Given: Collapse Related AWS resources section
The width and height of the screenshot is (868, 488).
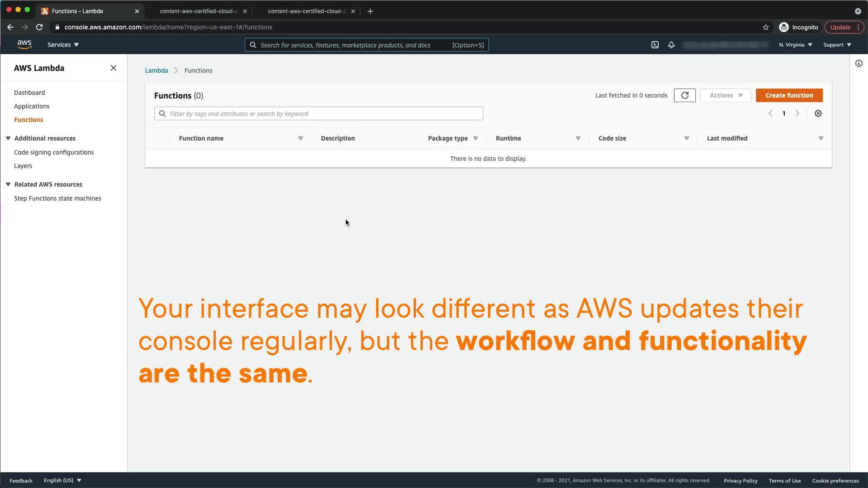Looking at the screenshot, I should click(x=8, y=184).
